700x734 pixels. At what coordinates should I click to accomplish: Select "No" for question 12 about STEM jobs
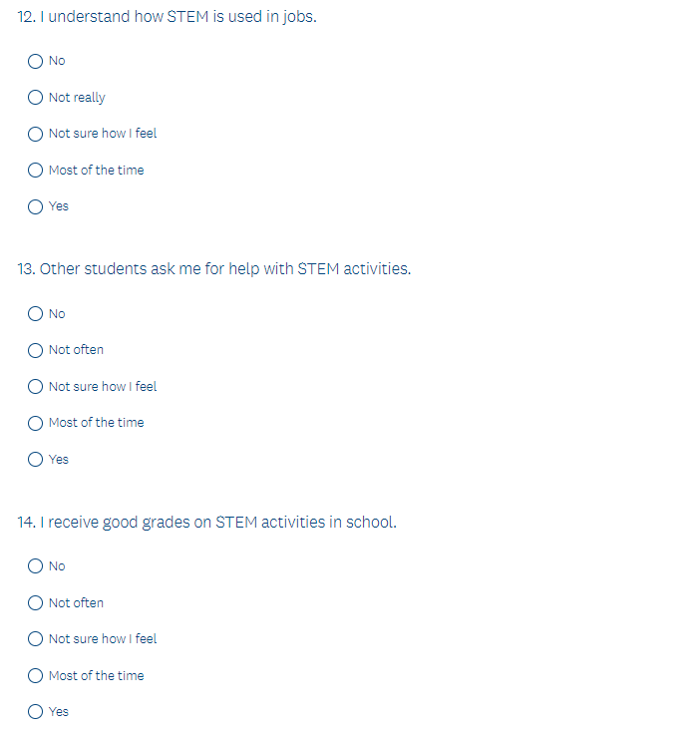coord(36,61)
